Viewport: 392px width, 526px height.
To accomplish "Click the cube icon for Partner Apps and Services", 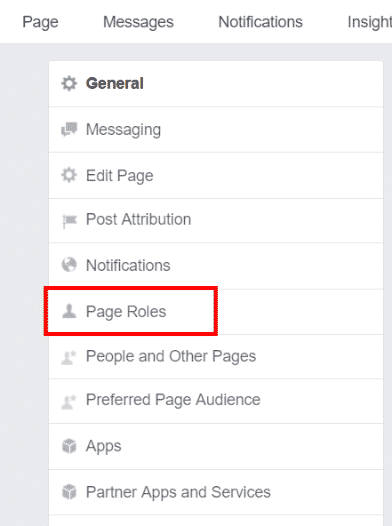I will coord(69,492).
